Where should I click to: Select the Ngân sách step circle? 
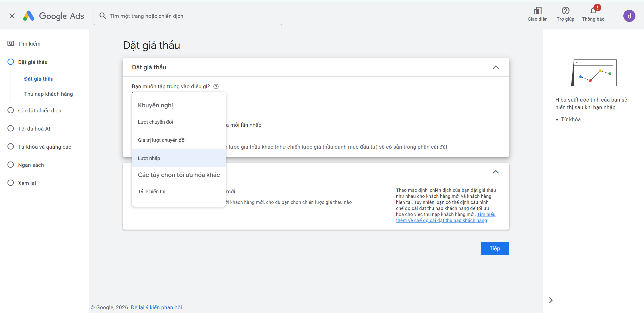[x=11, y=165]
